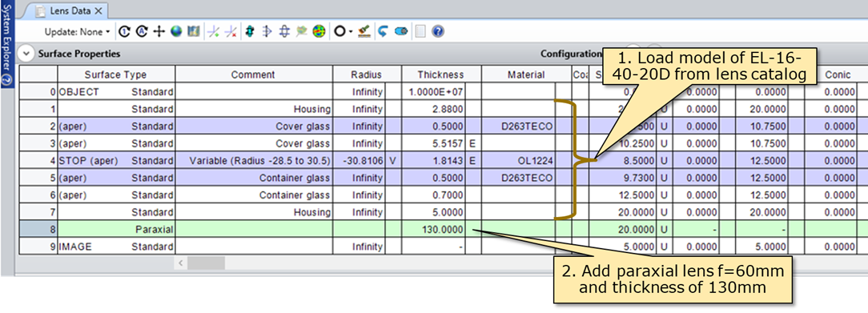Click the Variable radius comment cell
The height and width of the screenshot is (313, 868).
(254, 160)
